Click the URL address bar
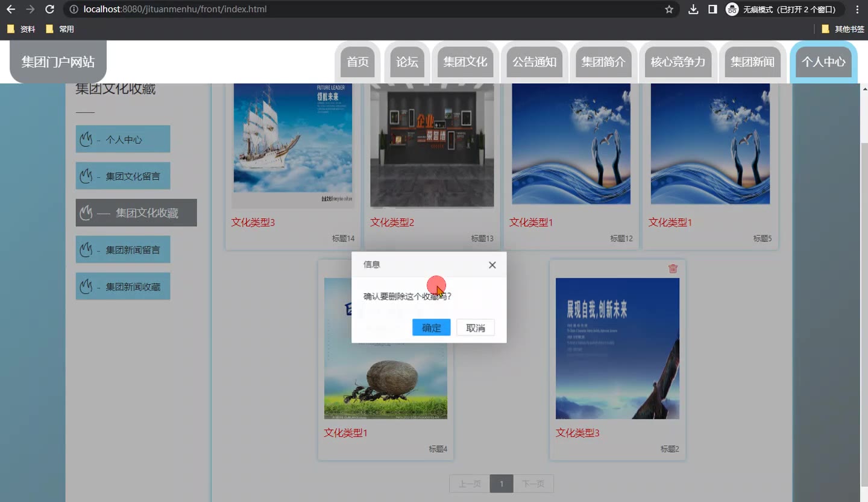 click(x=362, y=9)
